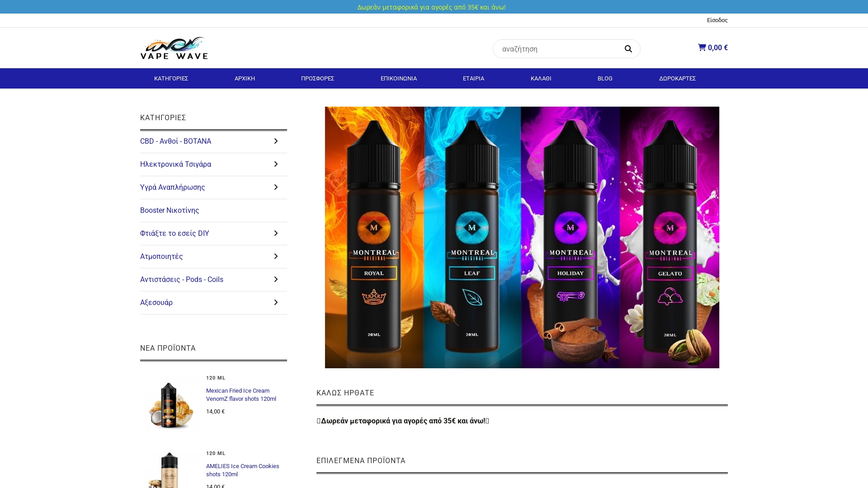Image resolution: width=868 pixels, height=488 pixels.
Task: Open the BLOG page from navigation
Action: click(605, 78)
